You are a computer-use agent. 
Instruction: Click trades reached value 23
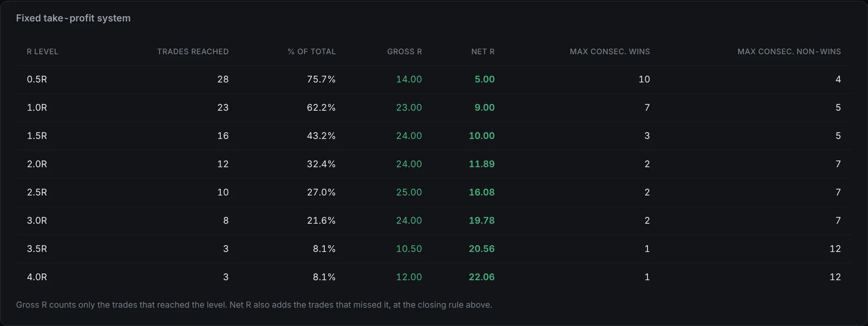click(223, 107)
